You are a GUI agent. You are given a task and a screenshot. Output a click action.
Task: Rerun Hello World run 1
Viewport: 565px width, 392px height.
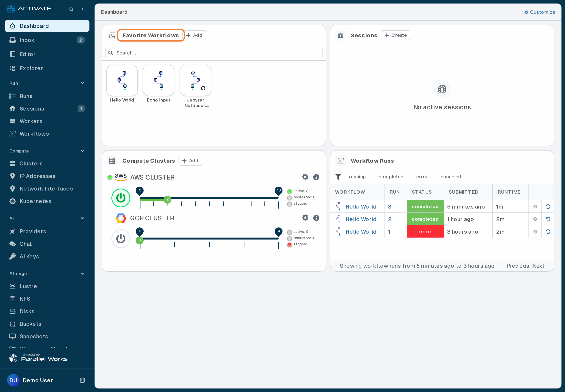548,232
